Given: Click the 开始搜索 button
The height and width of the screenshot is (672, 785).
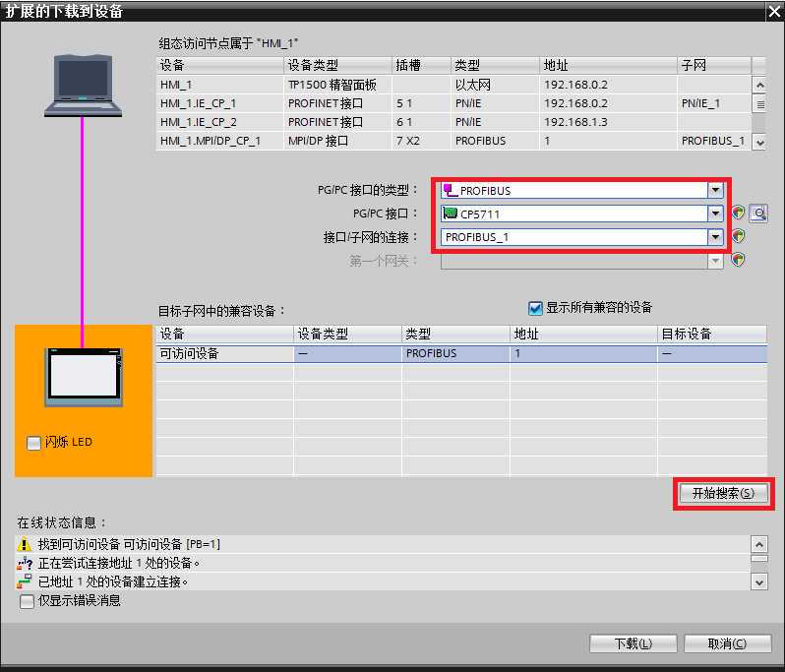Looking at the screenshot, I should 723,494.
